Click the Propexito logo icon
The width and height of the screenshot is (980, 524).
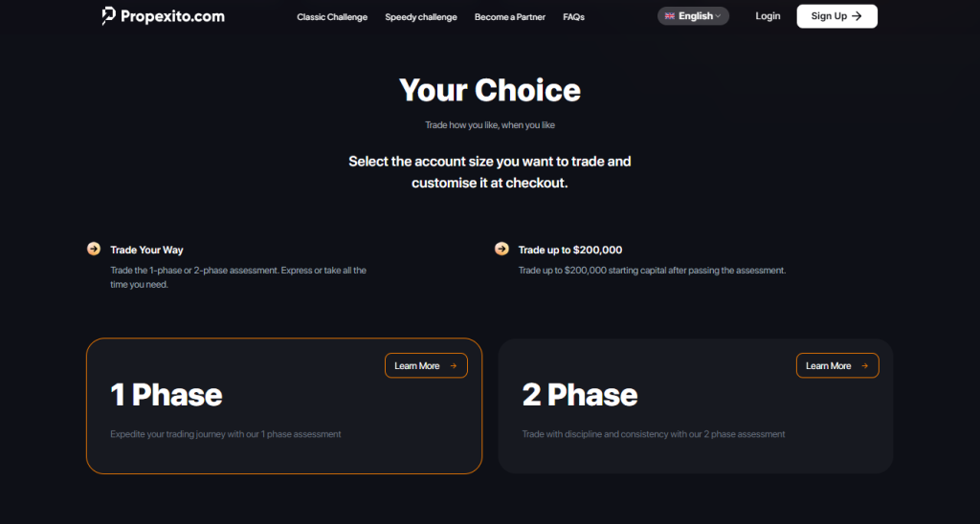pyautogui.click(x=109, y=16)
